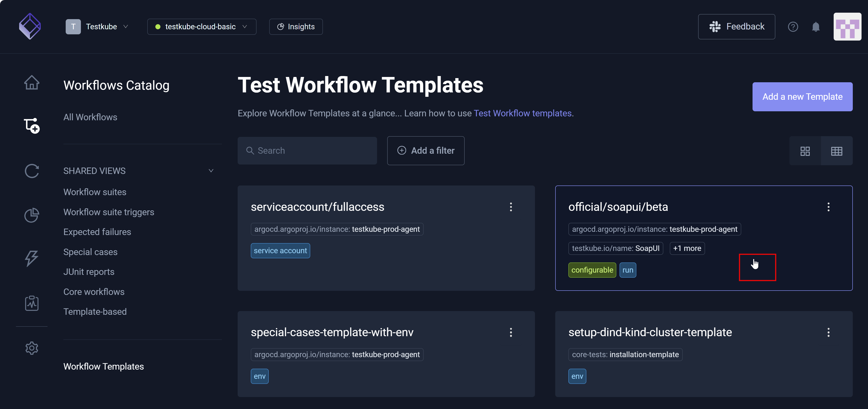868x409 pixels.
Task: Open the Test Workflow templates link
Action: pyautogui.click(x=523, y=113)
